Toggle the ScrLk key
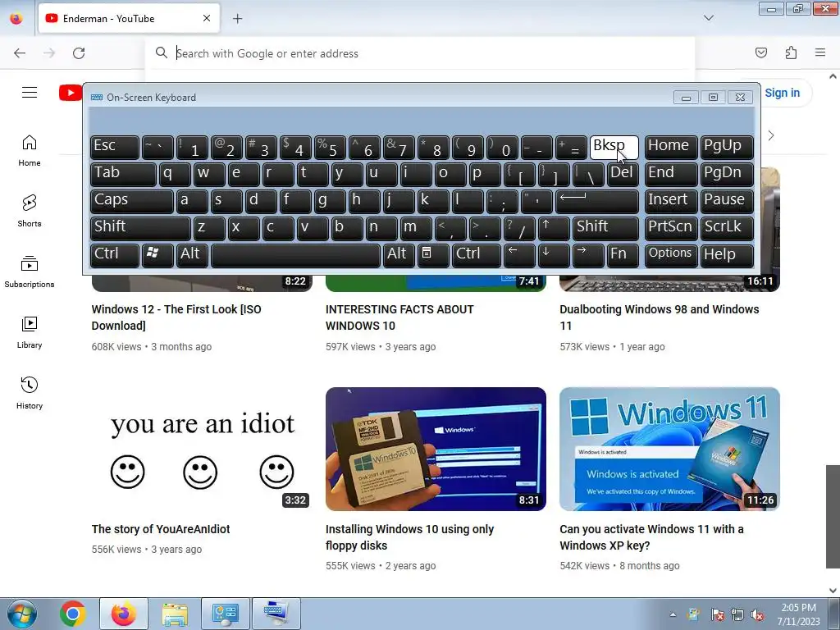The width and height of the screenshot is (840, 630). click(727, 228)
